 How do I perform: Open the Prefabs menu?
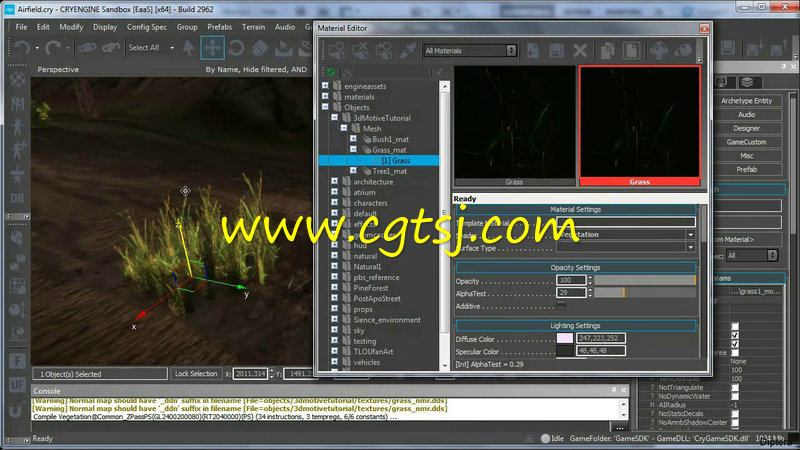click(219, 27)
